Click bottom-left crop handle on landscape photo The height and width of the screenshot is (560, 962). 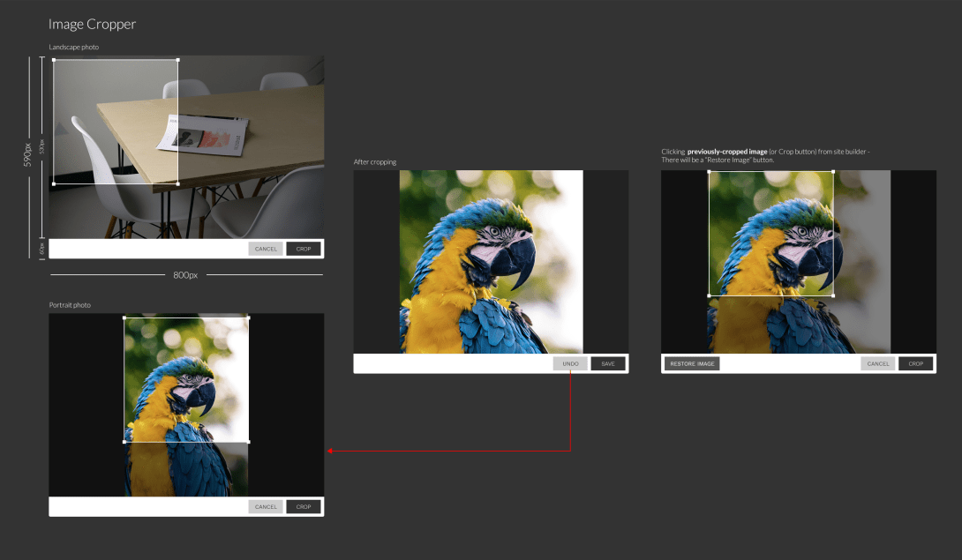54,184
